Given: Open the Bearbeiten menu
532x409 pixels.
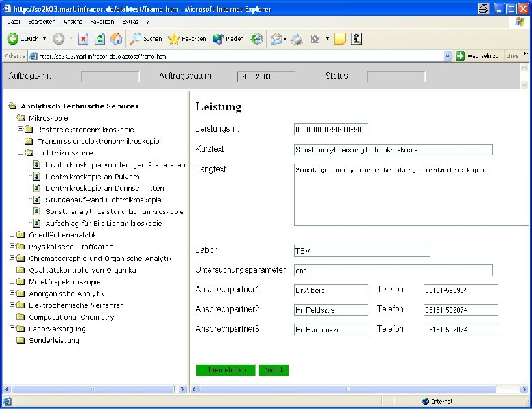Looking at the screenshot, I should pyautogui.click(x=42, y=22).
